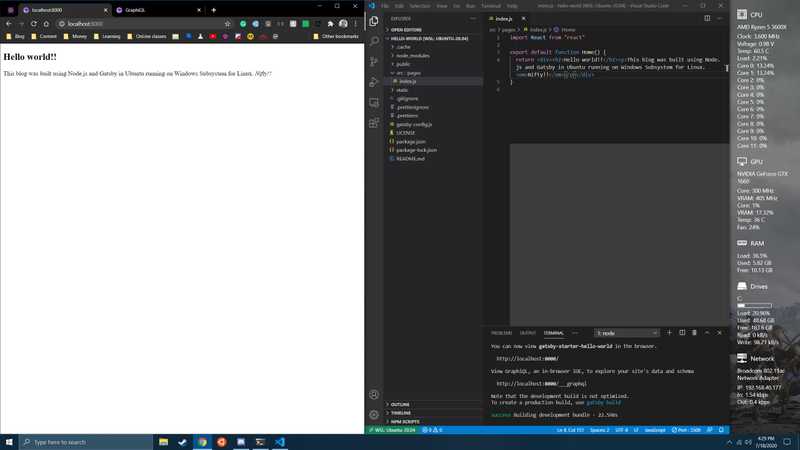Open the terminal selector dropdown showing node
The image size is (800, 450).
tap(626, 333)
